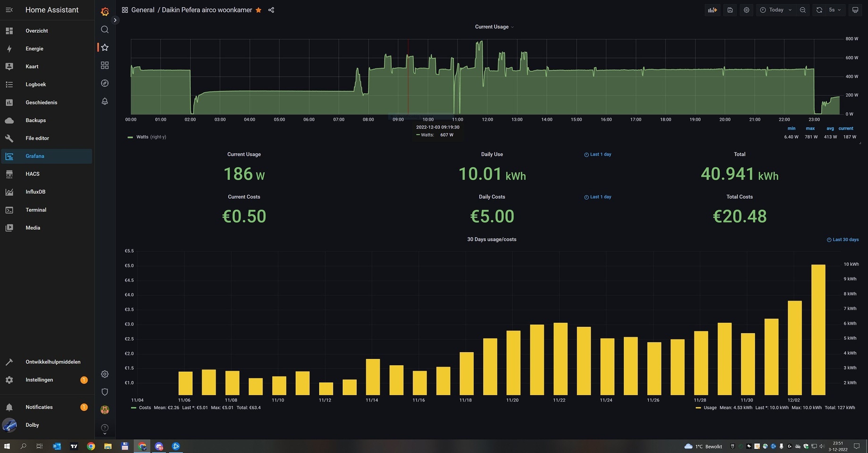Unstar dashboard via the orange star
Screen dimensions: 868x453
click(x=258, y=10)
